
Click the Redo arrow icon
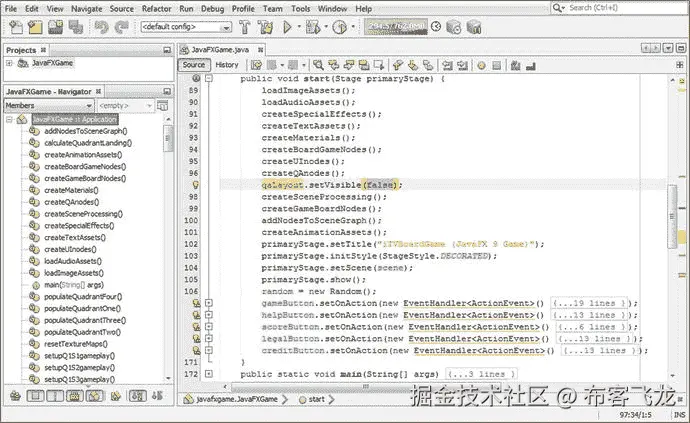pyautogui.click(x=121, y=27)
